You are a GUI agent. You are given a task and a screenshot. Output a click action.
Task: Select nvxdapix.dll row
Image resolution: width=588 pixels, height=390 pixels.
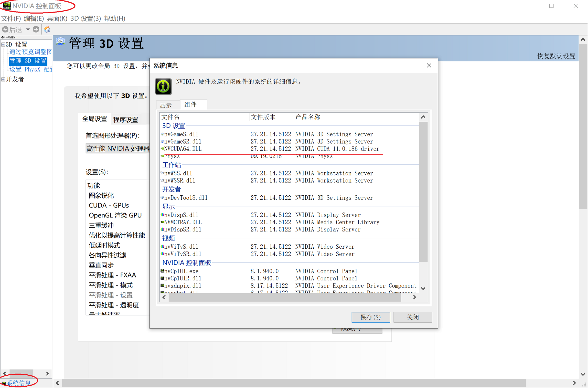point(289,286)
